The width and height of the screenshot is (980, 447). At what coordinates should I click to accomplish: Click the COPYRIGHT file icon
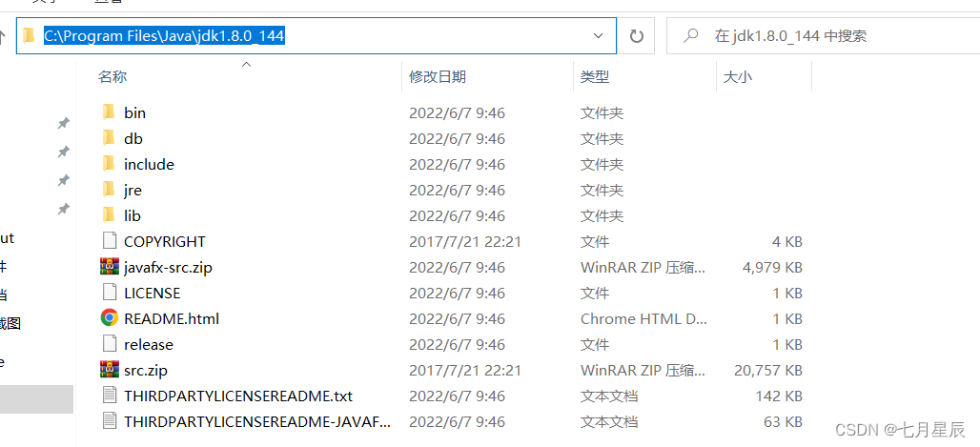tap(110, 241)
